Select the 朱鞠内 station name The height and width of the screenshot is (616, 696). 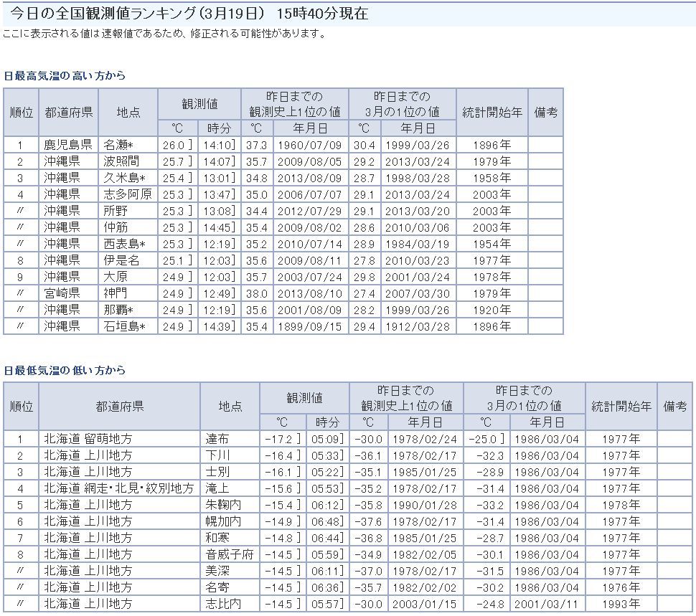[x=223, y=505]
